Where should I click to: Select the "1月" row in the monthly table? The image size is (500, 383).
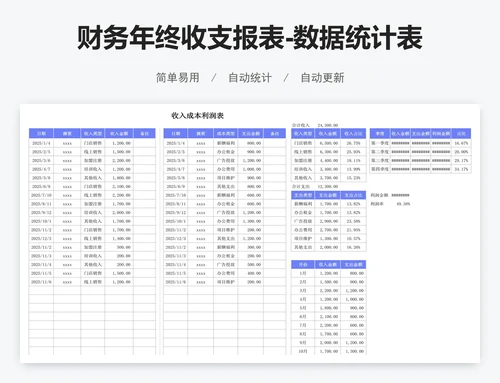tap(329, 273)
